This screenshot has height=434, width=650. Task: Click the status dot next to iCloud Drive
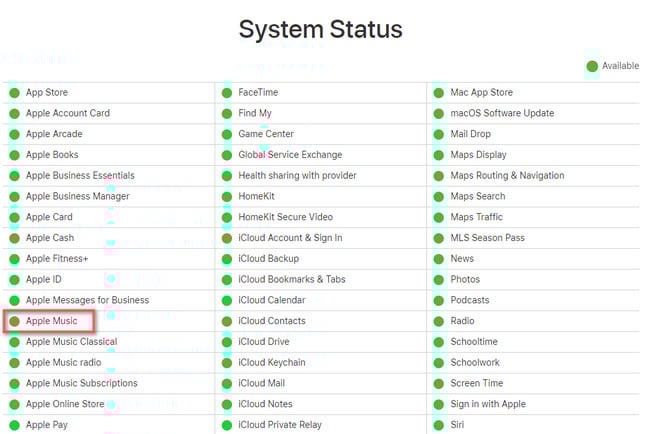click(227, 342)
